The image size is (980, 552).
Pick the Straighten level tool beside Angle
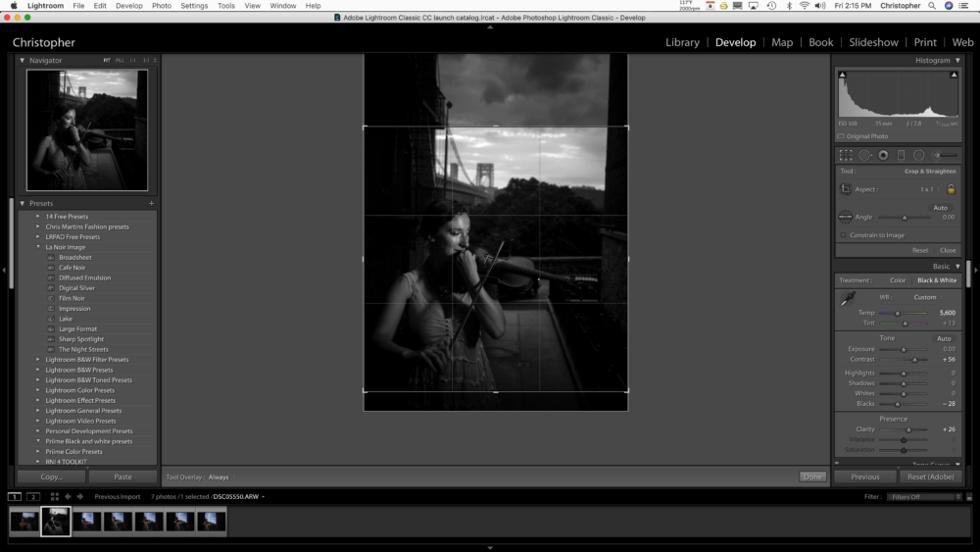pos(845,217)
